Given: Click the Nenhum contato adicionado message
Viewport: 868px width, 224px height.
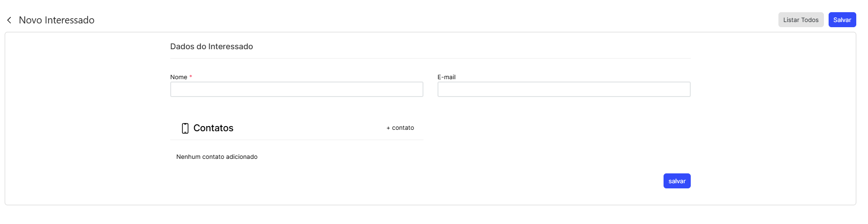Looking at the screenshot, I should click(217, 157).
